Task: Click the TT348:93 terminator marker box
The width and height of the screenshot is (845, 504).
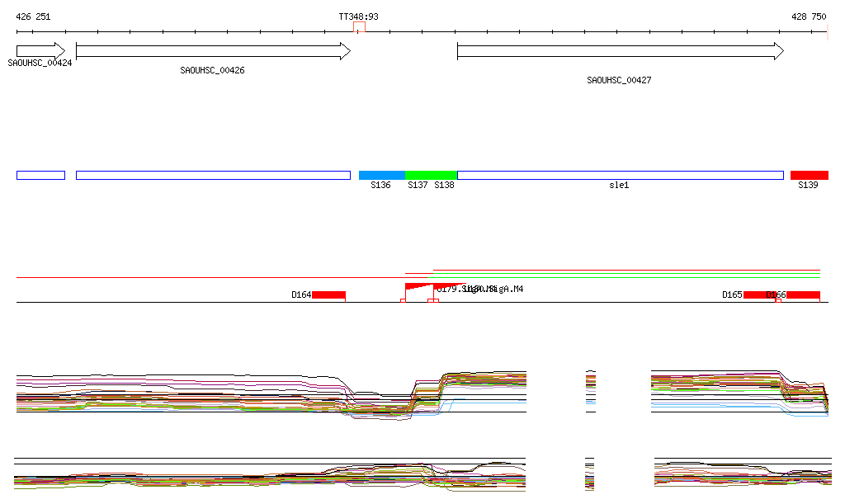Action: coord(359,27)
